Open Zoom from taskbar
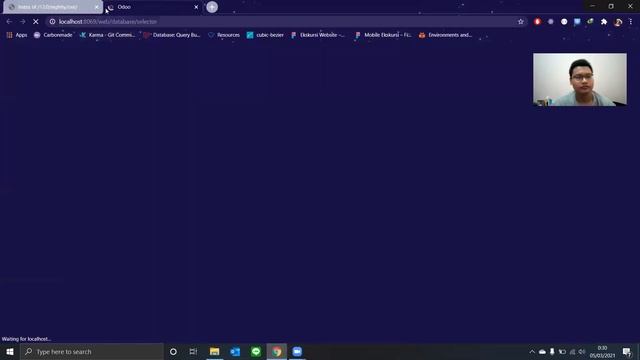This screenshot has height=360, width=640. (297, 351)
